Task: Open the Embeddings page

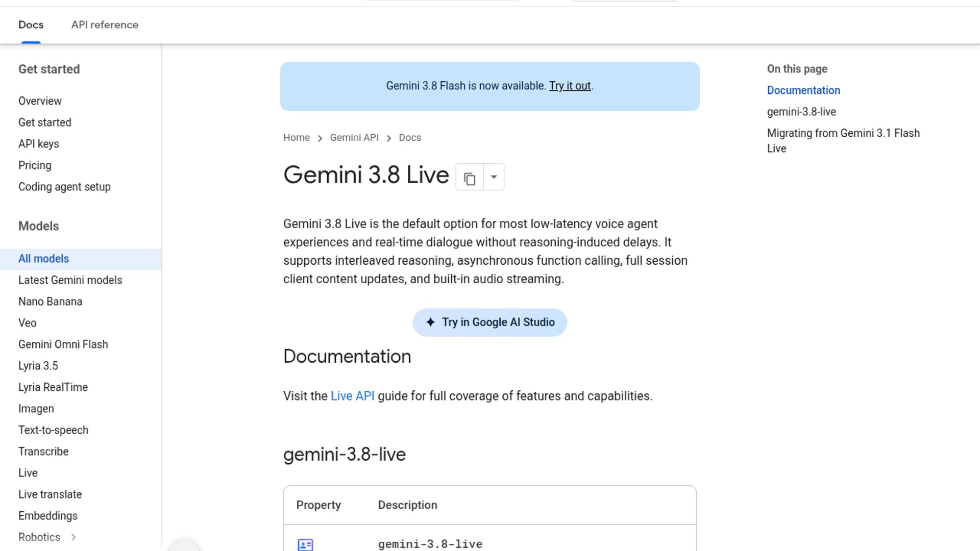Action: click(x=48, y=516)
